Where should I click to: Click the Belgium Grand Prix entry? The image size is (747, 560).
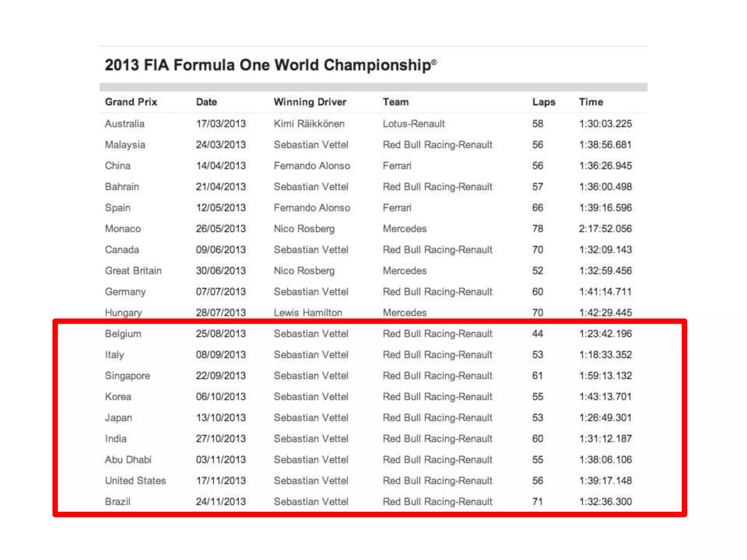tap(123, 334)
